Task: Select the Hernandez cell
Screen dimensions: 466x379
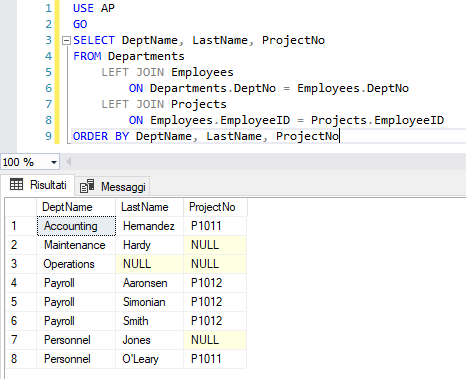Action: [x=149, y=226]
